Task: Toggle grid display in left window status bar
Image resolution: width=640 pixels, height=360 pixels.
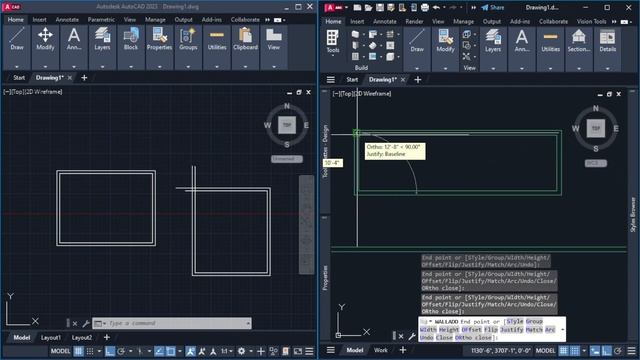Action: pyautogui.click(x=78, y=351)
